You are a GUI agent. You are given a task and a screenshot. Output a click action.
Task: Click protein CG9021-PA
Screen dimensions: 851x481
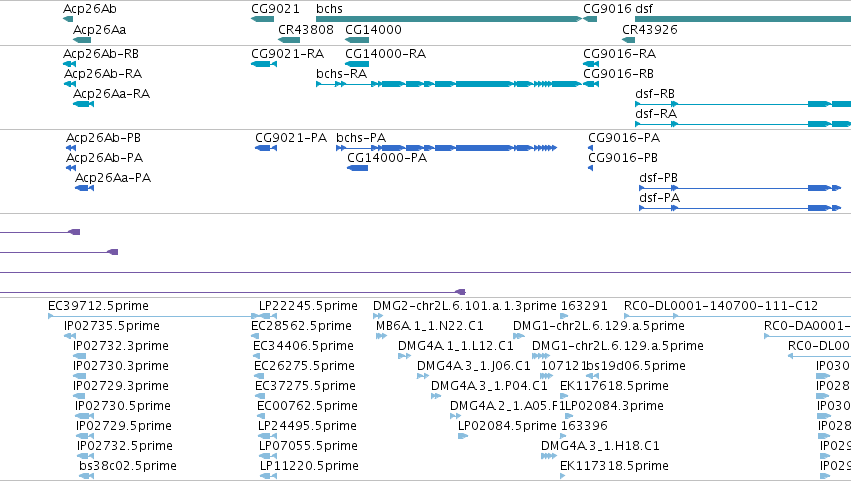pos(291,138)
